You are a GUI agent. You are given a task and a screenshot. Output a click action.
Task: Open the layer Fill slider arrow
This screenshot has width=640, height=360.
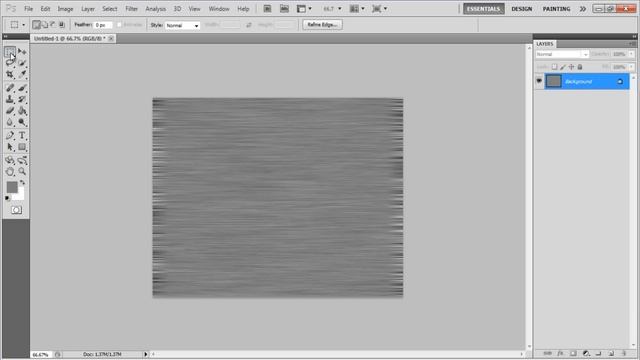(631, 67)
